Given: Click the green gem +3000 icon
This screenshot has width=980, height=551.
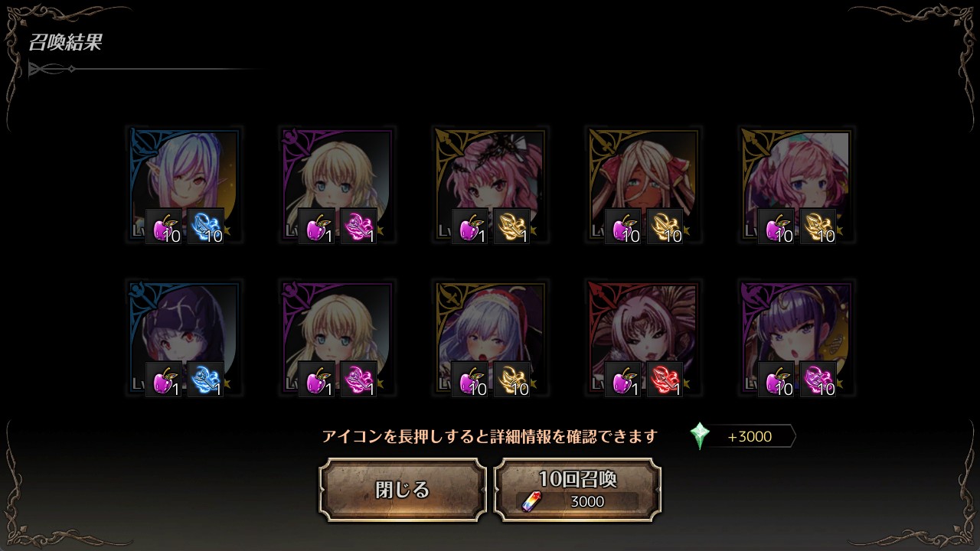Looking at the screenshot, I should pyautogui.click(x=700, y=436).
